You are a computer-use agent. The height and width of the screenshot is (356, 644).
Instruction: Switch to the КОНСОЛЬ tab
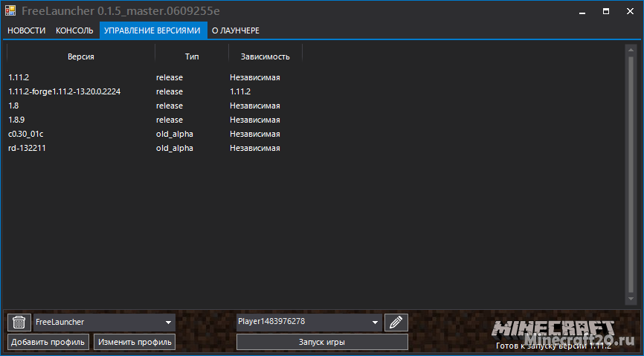click(75, 30)
